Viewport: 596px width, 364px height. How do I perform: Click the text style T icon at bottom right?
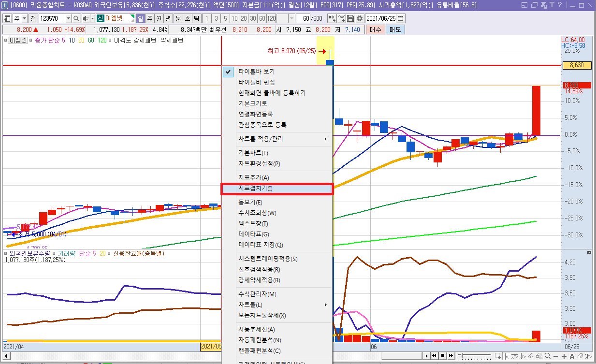(588, 357)
